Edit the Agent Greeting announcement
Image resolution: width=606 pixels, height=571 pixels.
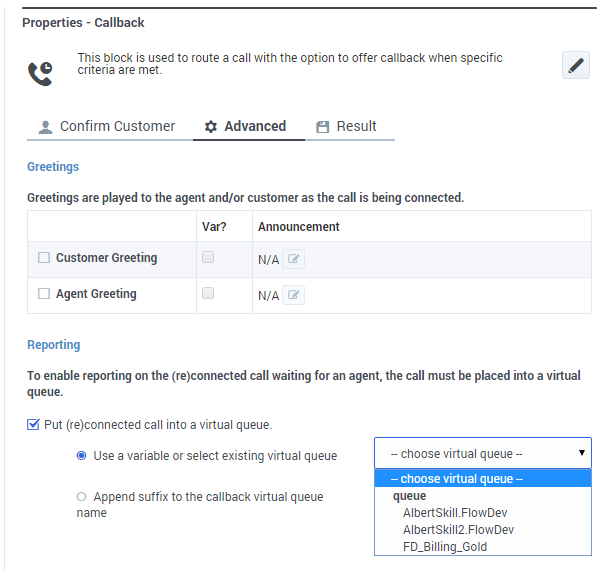(x=293, y=295)
